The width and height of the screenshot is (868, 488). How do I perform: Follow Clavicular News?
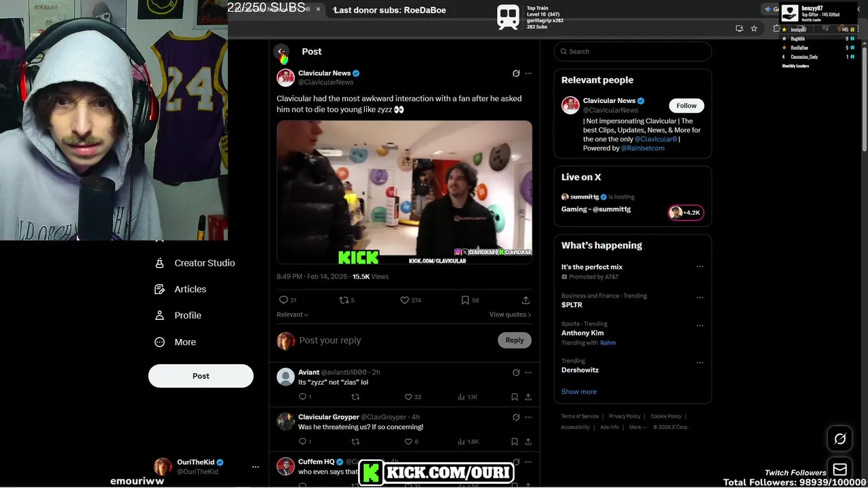(686, 106)
